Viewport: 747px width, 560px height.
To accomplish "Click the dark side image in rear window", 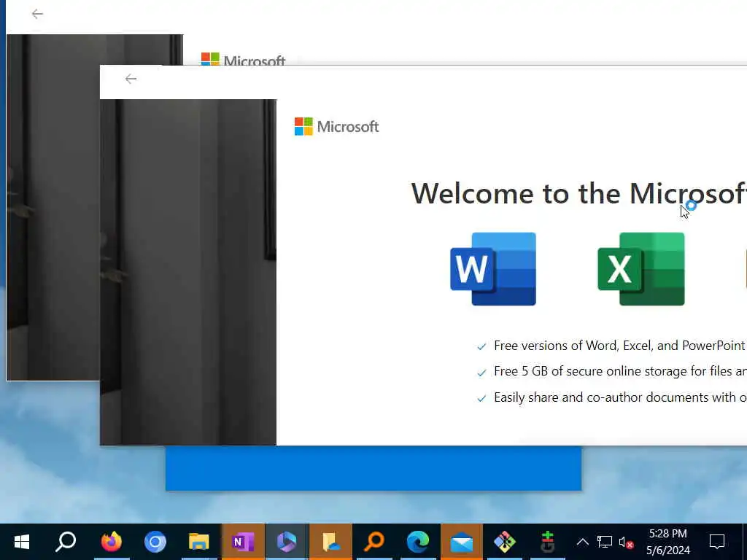I will tap(53, 207).
